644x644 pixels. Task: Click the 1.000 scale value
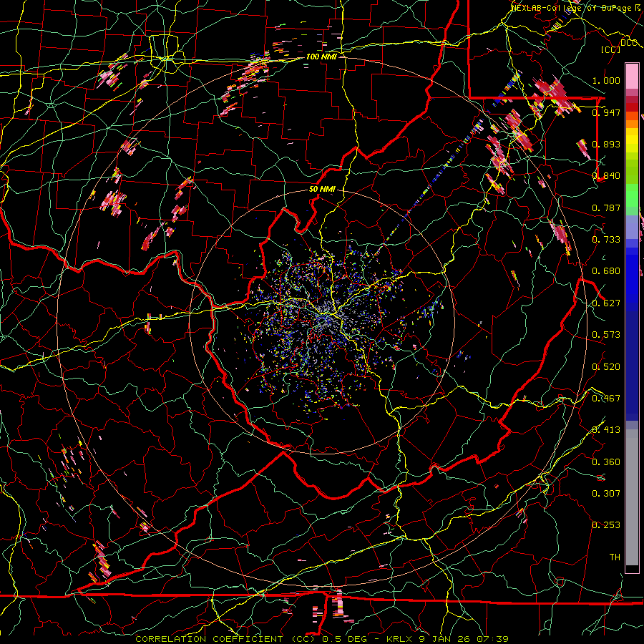pyautogui.click(x=606, y=80)
